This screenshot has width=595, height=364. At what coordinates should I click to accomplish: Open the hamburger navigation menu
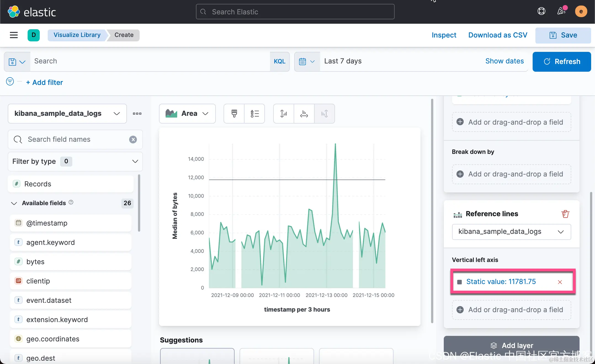(14, 35)
